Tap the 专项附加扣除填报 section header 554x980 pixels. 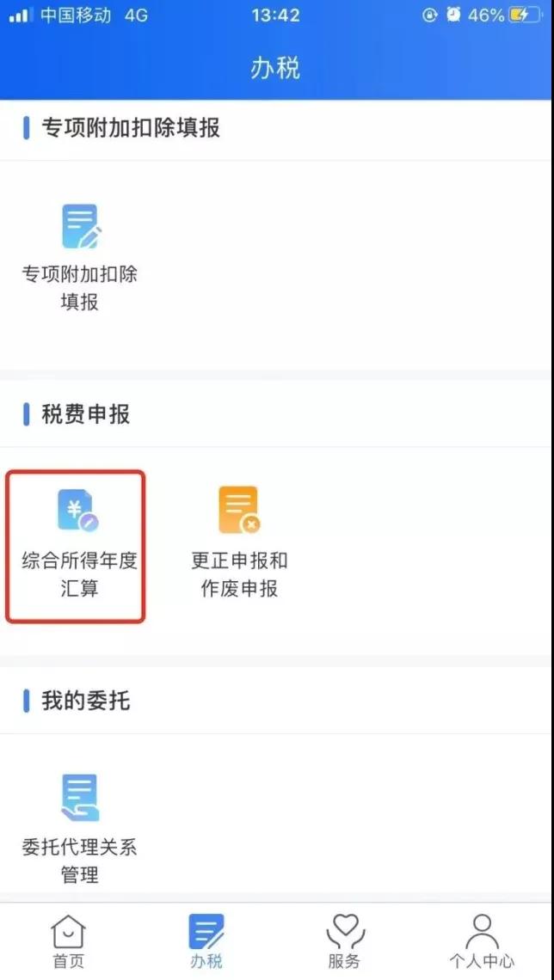click(131, 128)
